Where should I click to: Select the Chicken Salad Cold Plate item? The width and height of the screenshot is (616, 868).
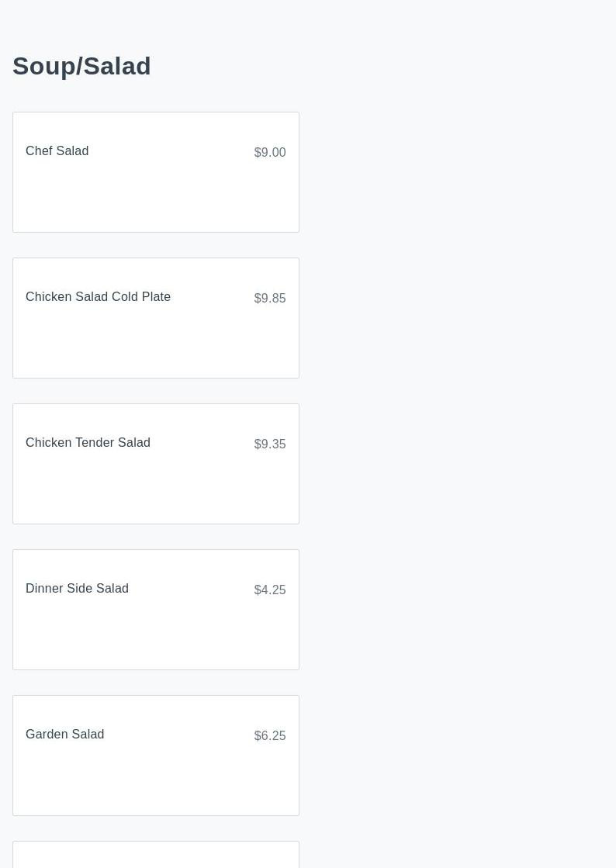[x=98, y=297]
